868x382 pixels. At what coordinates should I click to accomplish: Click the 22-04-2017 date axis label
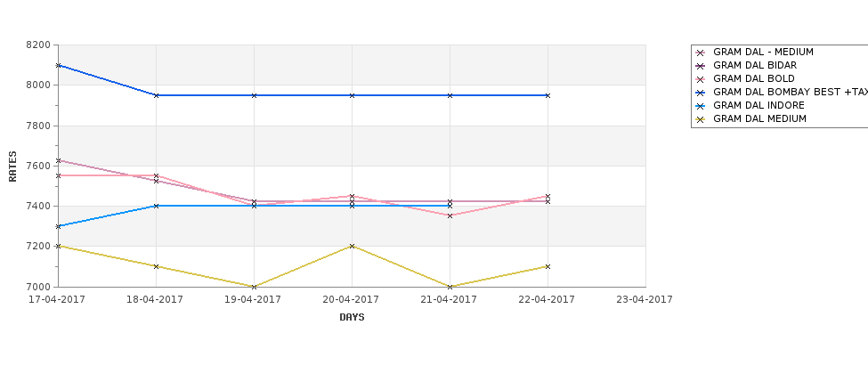coord(547,299)
